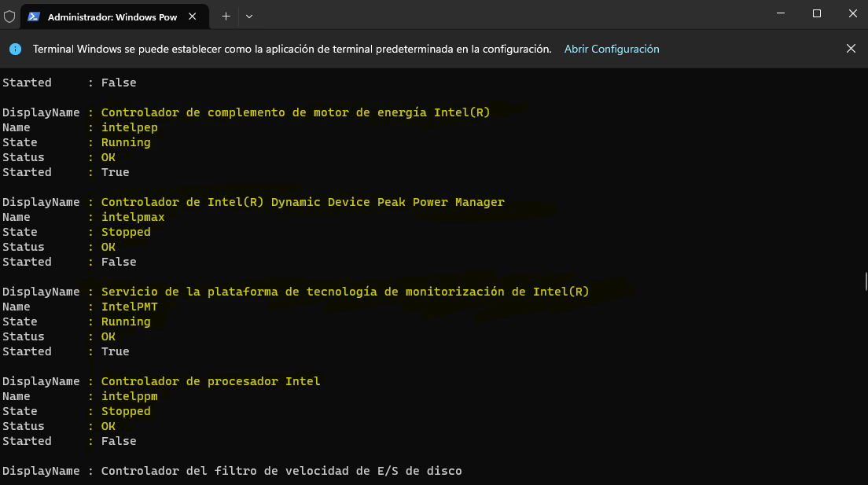Dismiss the default terminal notification bar
The image size is (868, 485).
851,49
